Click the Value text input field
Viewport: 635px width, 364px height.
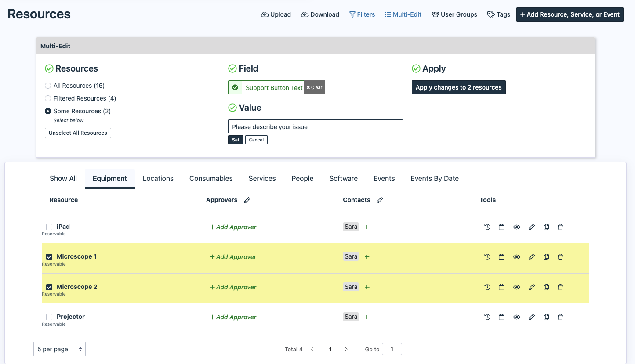[315, 126]
